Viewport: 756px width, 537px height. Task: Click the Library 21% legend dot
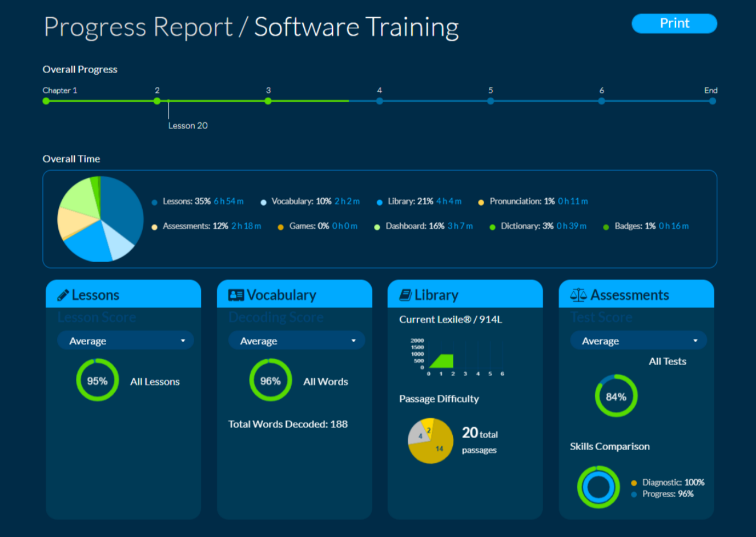[380, 202]
